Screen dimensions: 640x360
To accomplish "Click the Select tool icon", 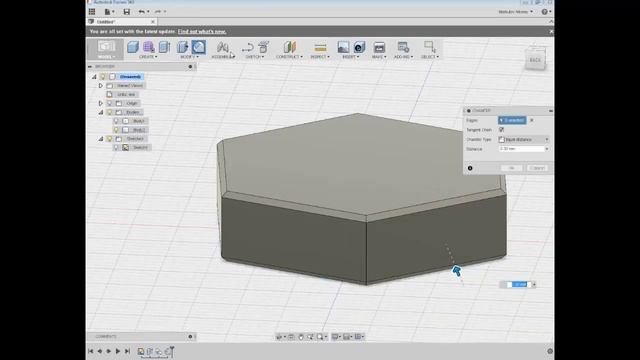I will pyautogui.click(x=430, y=47).
